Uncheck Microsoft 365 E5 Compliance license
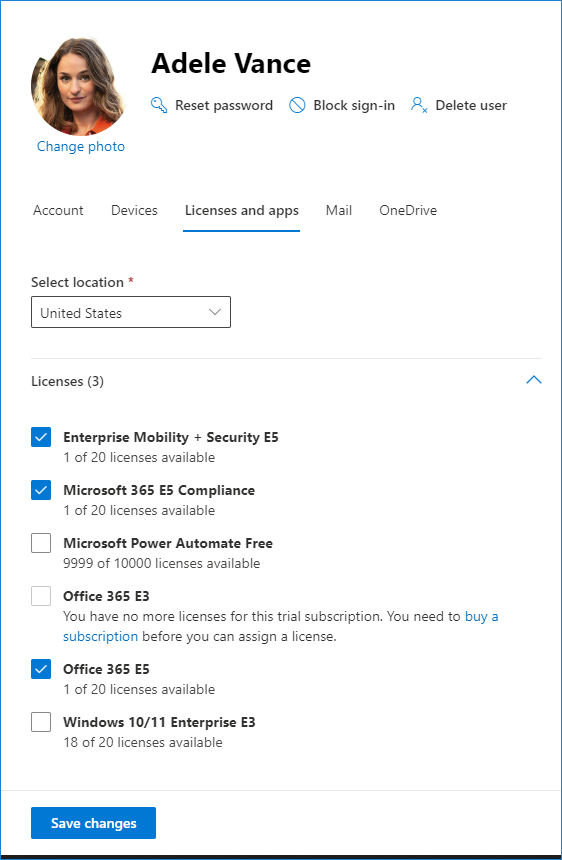562x860 pixels. click(x=41, y=490)
